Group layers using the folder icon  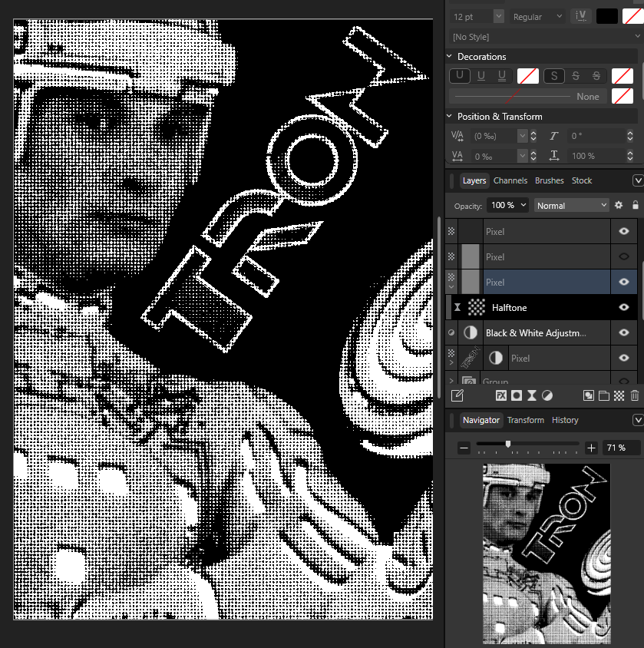(x=604, y=395)
